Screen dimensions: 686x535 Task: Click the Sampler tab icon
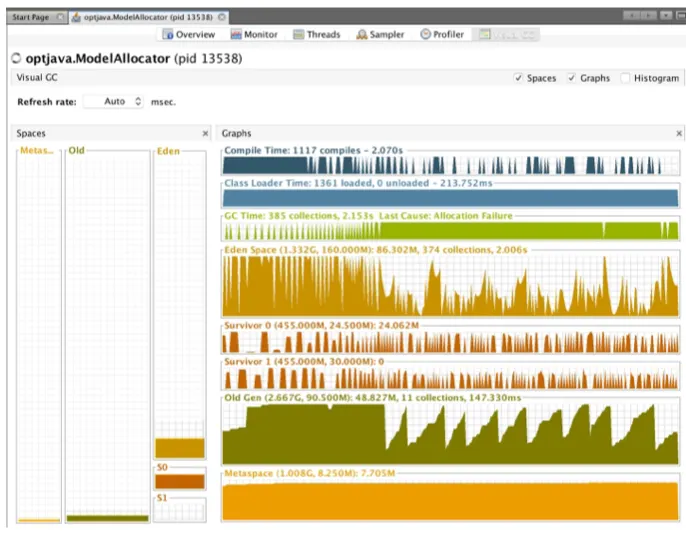point(362,34)
